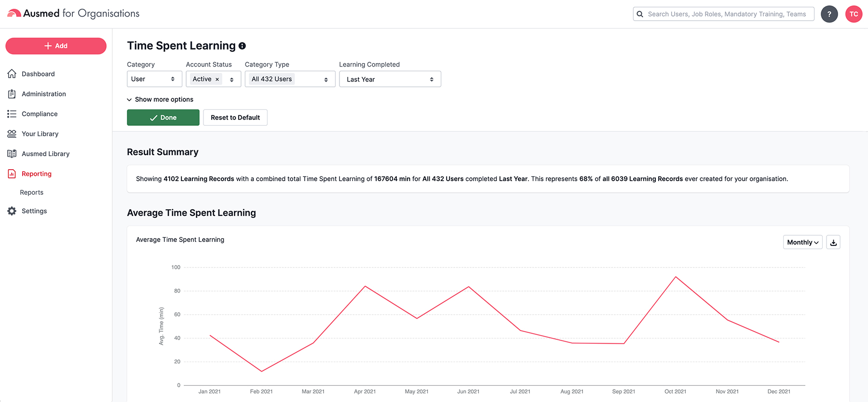Select Reporting in the sidebar
The width and height of the screenshot is (868, 402).
point(37,174)
